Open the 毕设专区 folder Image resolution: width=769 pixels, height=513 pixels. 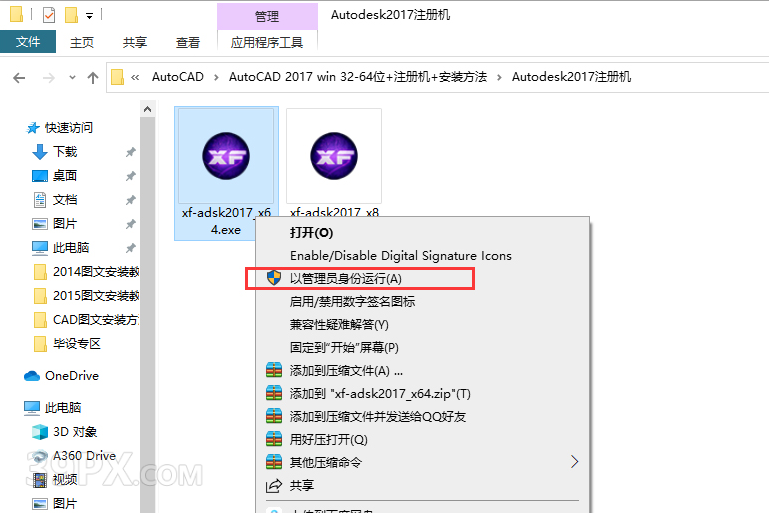coord(77,344)
